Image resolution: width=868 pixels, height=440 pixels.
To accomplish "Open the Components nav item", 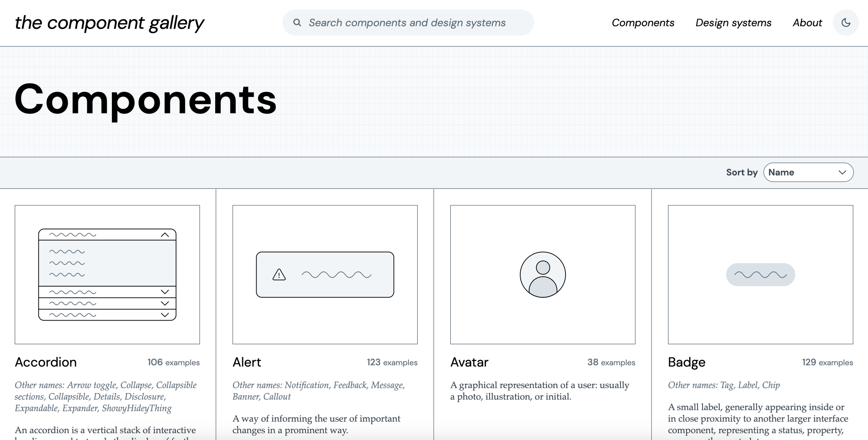I will (x=643, y=23).
